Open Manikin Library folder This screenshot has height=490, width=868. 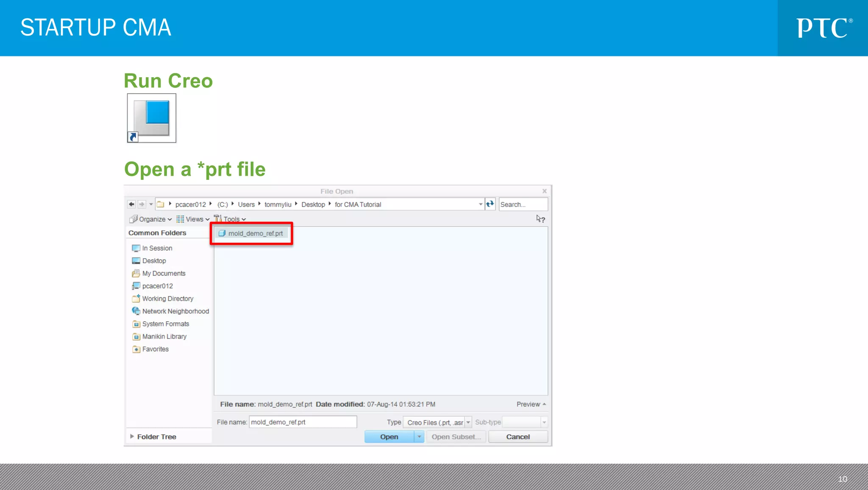159,336
